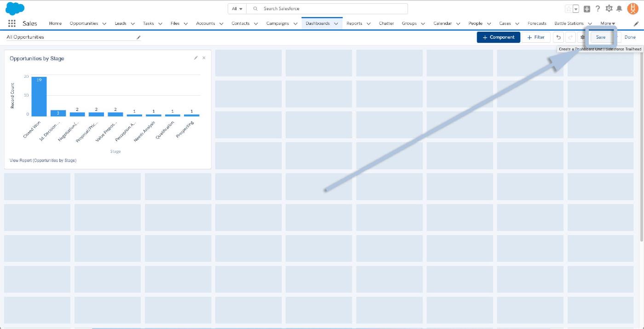Click the Search Salesforce field

[x=331, y=9]
